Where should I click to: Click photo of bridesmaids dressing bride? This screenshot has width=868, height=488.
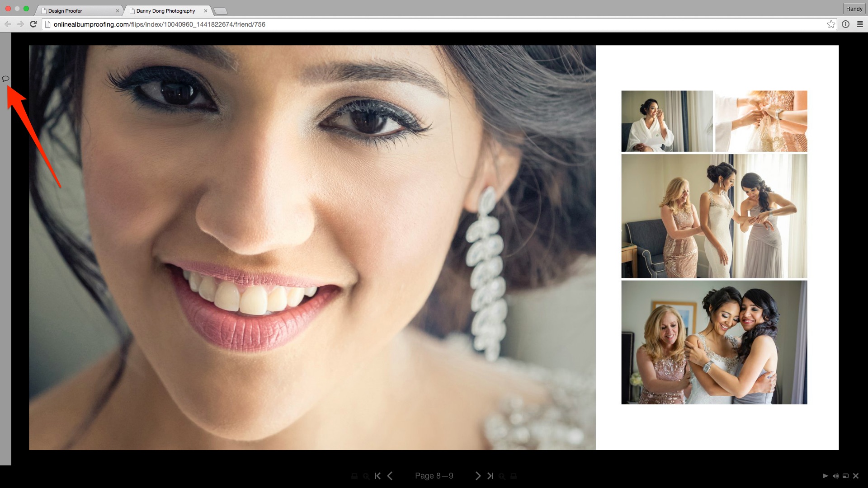coord(714,216)
